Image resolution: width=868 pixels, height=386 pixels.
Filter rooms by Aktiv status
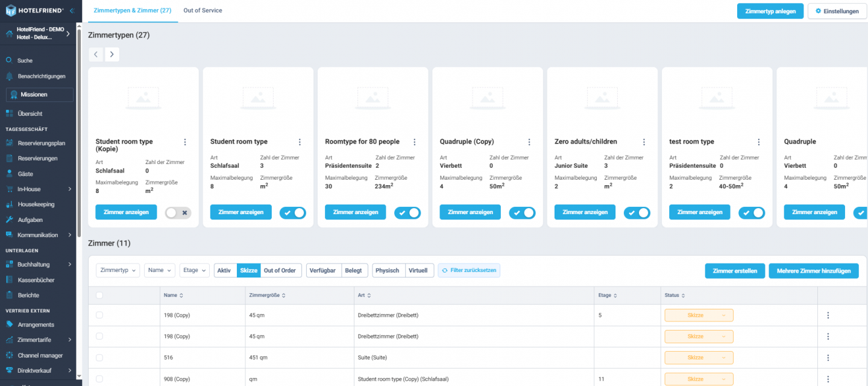pos(225,270)
